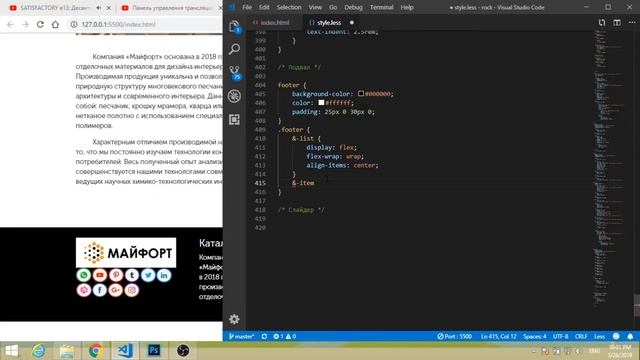
Task: Reload the page in Chrome
Action: (x=40, y=24)
